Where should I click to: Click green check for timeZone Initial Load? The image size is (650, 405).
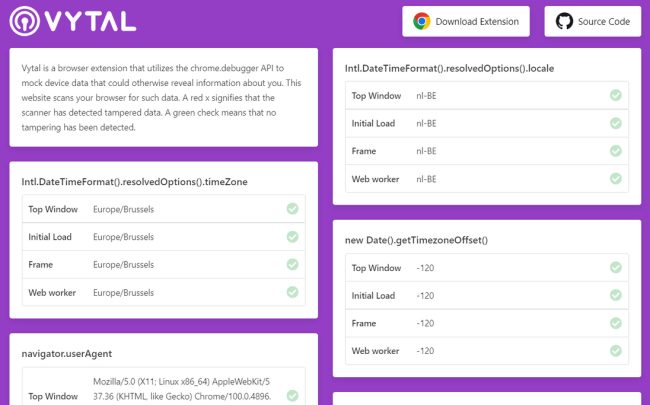[x=292, y=236]
